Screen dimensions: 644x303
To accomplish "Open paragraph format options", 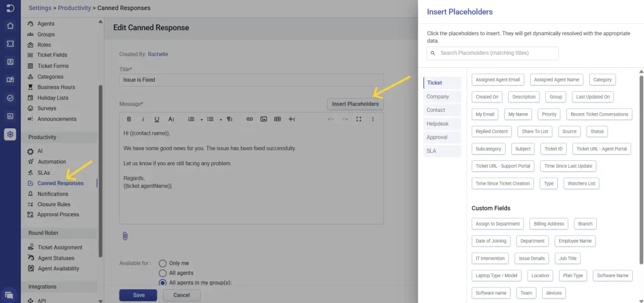I will 230,119.
